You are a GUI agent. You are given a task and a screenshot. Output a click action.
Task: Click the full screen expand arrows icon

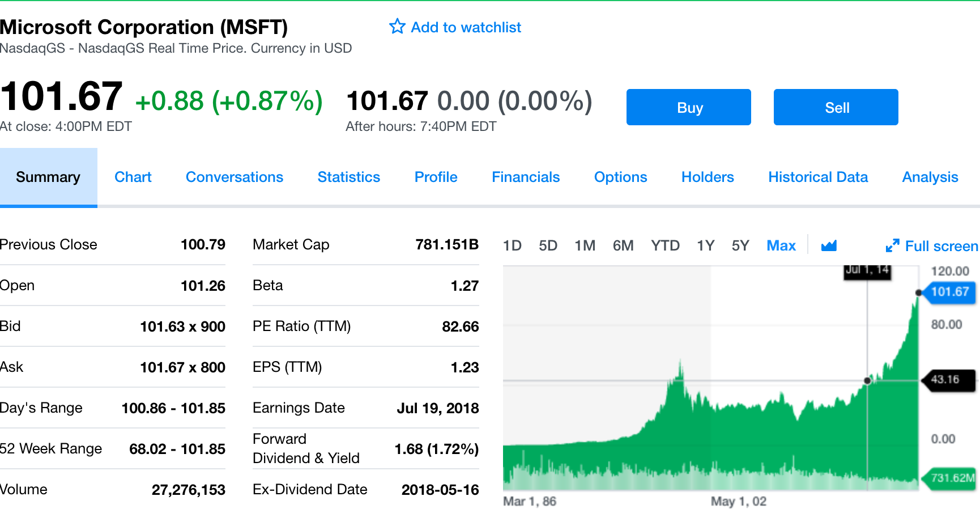coord(892,245)
